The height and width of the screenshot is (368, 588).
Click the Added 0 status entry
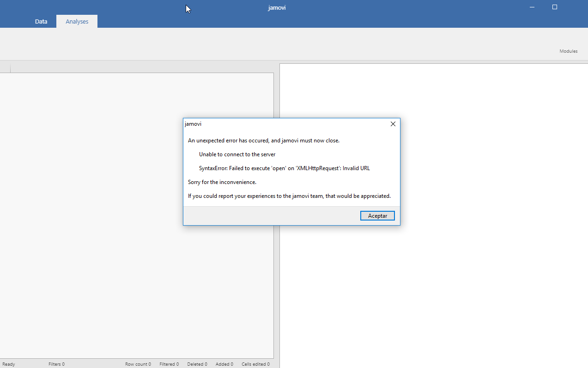tap(224, 364)
